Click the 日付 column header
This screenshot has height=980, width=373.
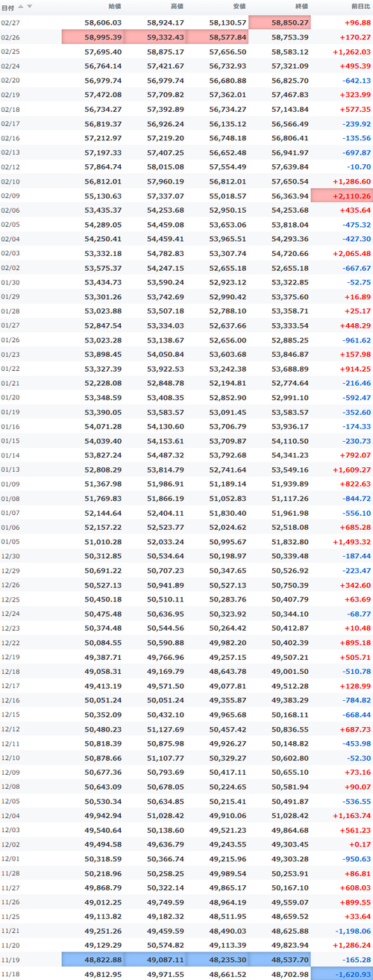click(x=7, y=7)
